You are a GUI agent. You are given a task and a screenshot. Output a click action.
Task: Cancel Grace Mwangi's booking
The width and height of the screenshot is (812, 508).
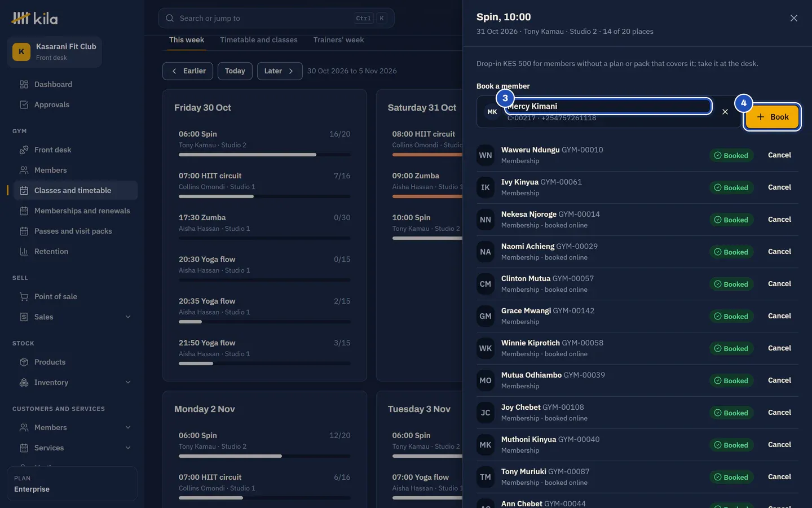(x=779, y=316)
